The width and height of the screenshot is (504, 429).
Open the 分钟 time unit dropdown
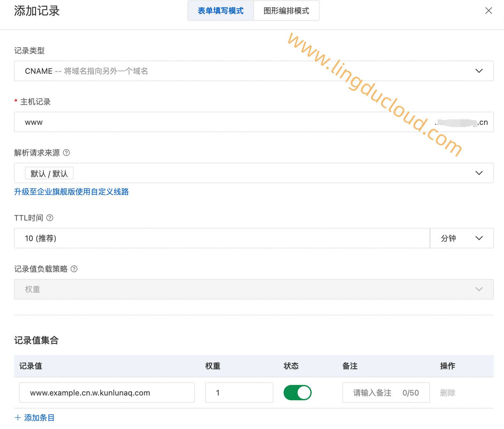(462, 238)
